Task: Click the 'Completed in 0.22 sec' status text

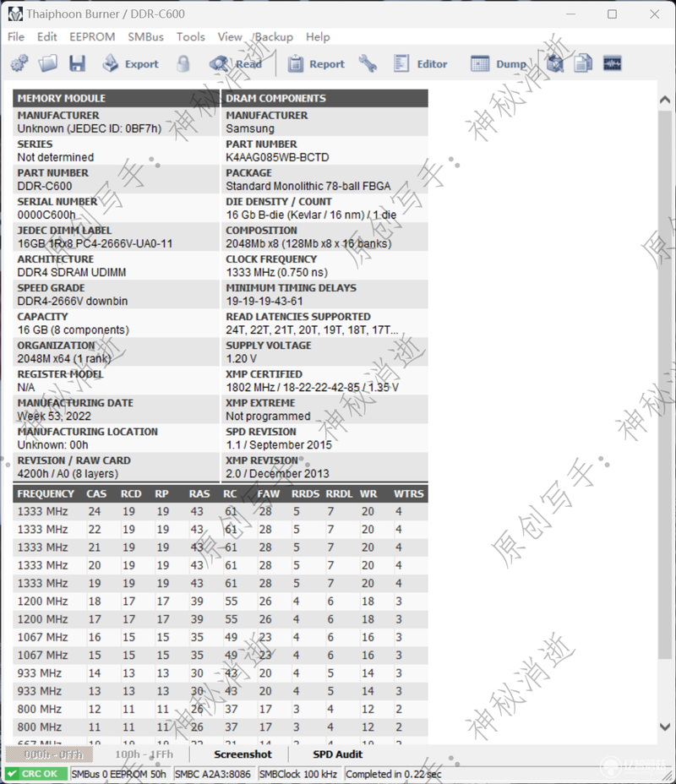Action: [x=393, y=774]
